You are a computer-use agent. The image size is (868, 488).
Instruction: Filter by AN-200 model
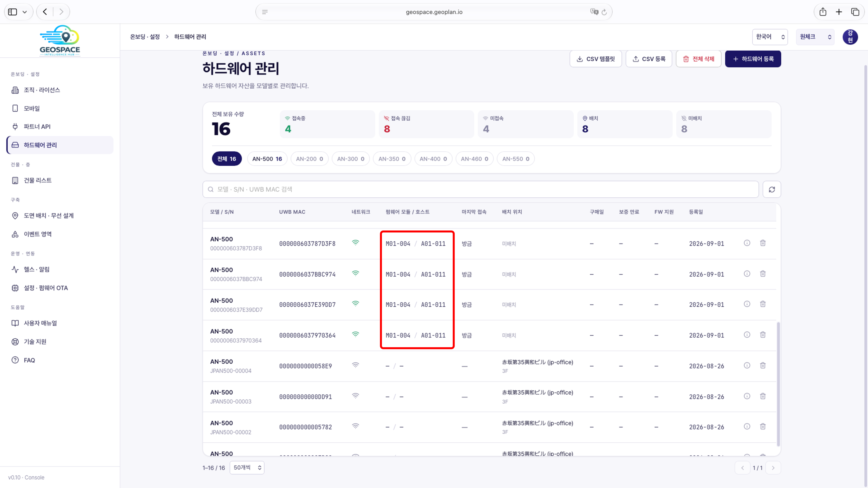click(x=310, y=159)
